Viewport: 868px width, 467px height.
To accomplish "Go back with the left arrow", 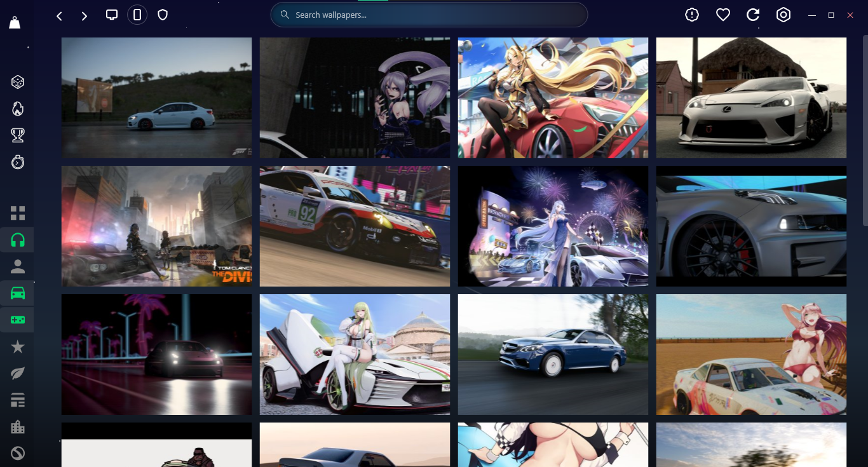I will pos(59,16).
